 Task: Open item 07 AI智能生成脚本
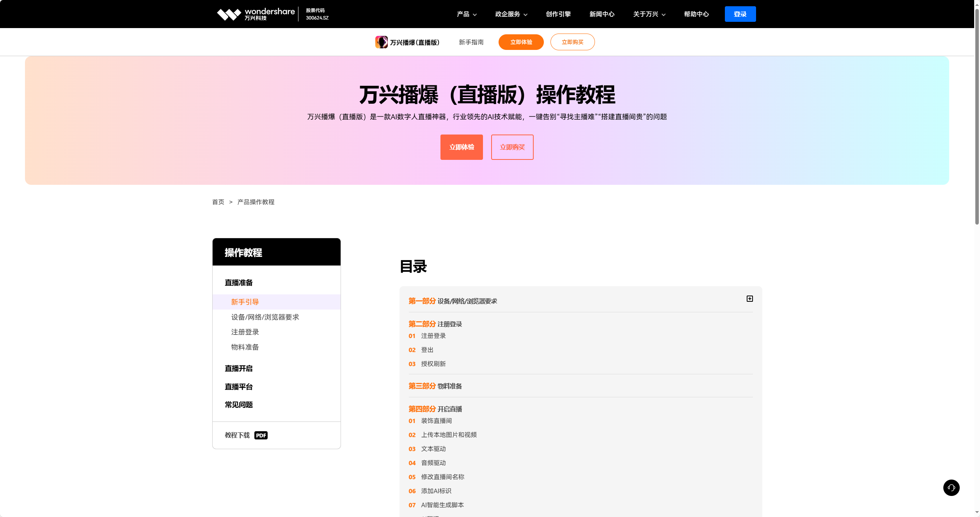pos(436,505)
